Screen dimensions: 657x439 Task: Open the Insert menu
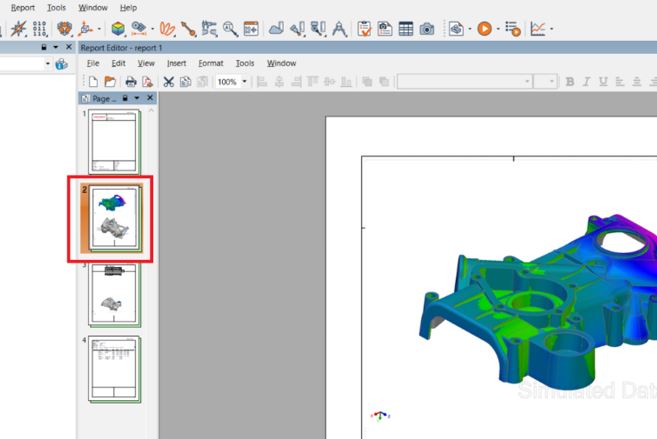[176, 63]
